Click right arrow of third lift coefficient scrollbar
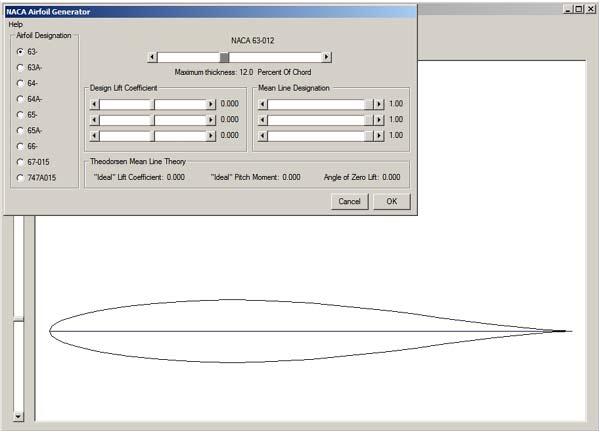Viewport: 600px width, 432px height. [x=210, y=135]
